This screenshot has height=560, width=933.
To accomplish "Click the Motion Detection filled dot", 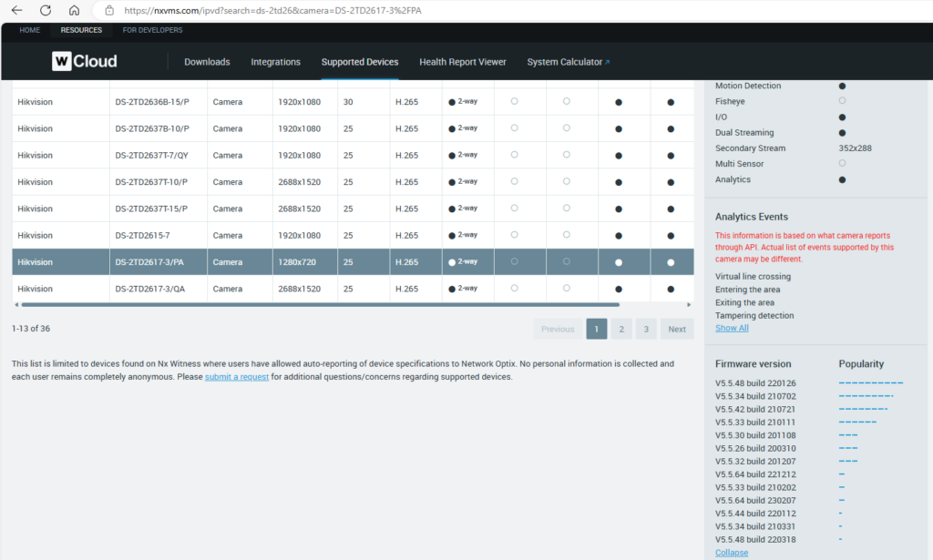I will pyautogui.click(x=842, y=87).
